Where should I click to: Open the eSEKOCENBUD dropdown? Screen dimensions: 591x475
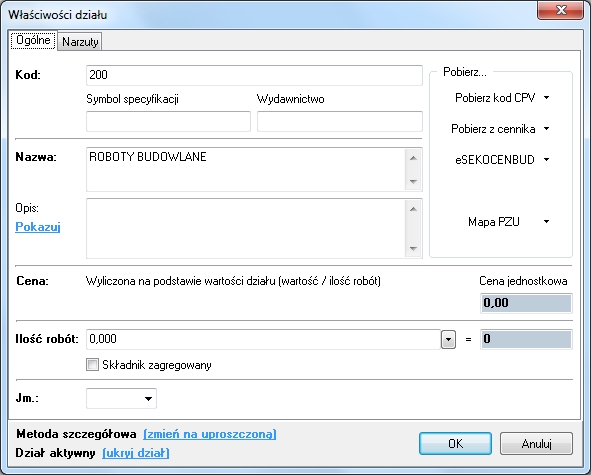pyautogui.click(x=501, y=160)
